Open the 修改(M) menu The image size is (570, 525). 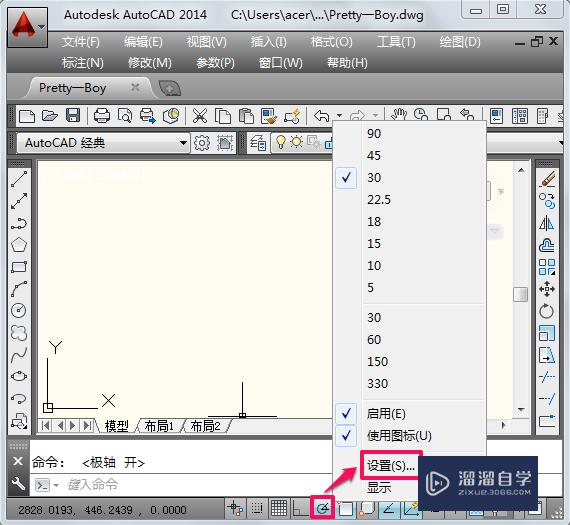coord(150,63)
